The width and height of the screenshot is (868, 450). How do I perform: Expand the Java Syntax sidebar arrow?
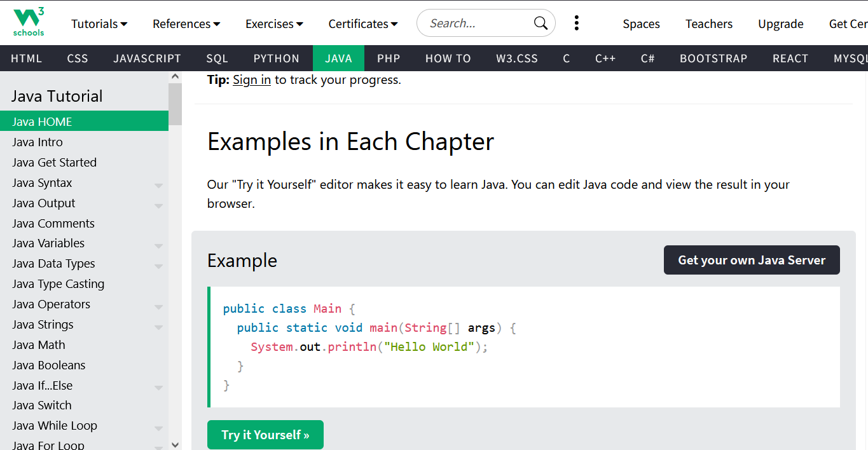click(x=158, y=186)
